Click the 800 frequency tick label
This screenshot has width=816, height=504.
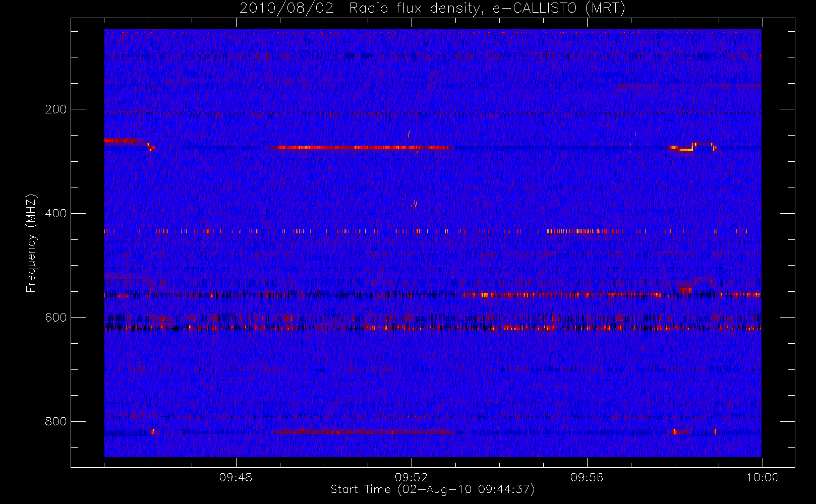[x=55, y=422]
